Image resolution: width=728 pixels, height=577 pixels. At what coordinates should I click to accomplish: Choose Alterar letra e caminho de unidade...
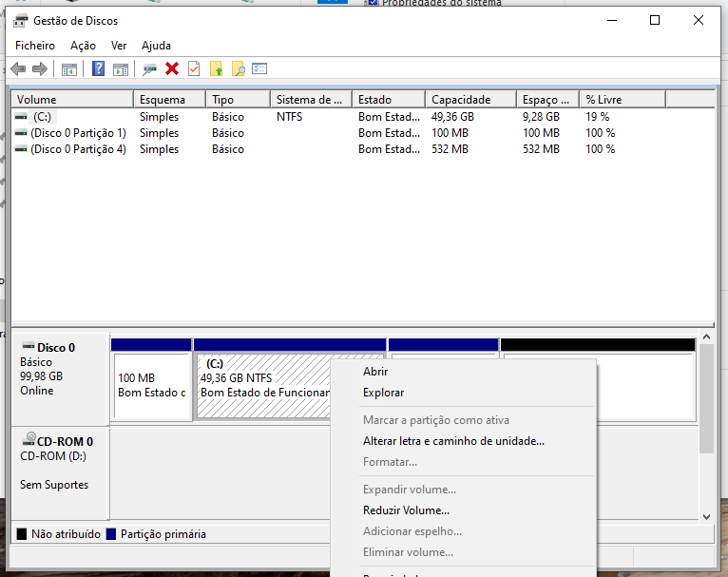click(453, 441)
